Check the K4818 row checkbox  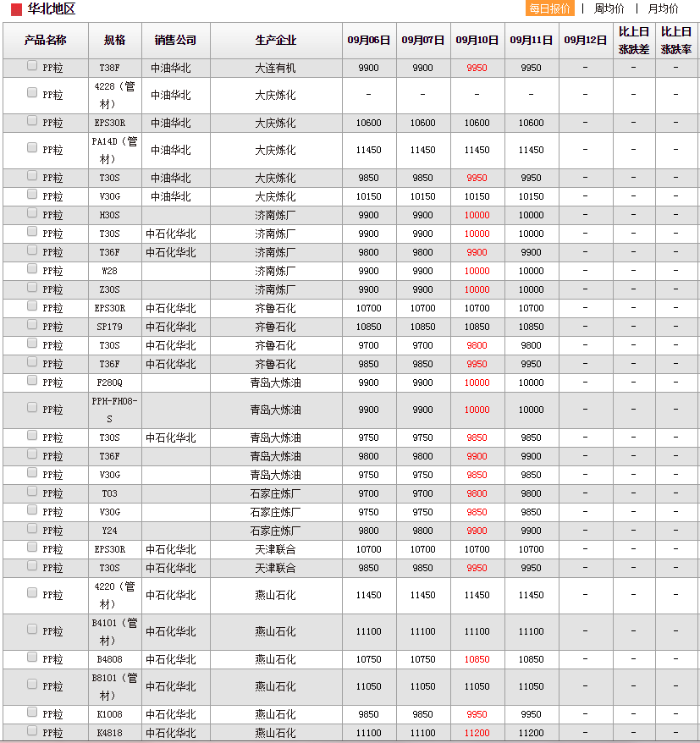tap(32, 730)
